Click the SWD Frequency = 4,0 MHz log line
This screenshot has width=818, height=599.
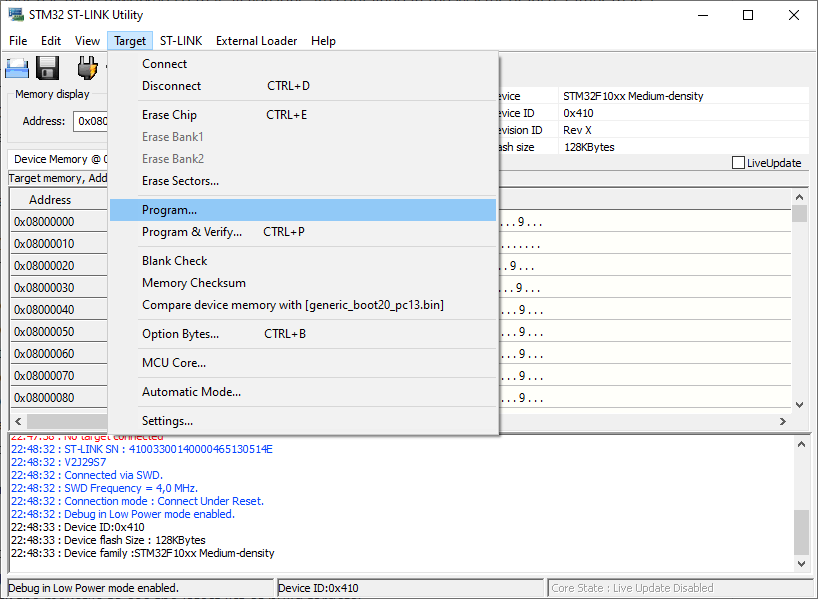pyautogui.click(x=104, y=488)
